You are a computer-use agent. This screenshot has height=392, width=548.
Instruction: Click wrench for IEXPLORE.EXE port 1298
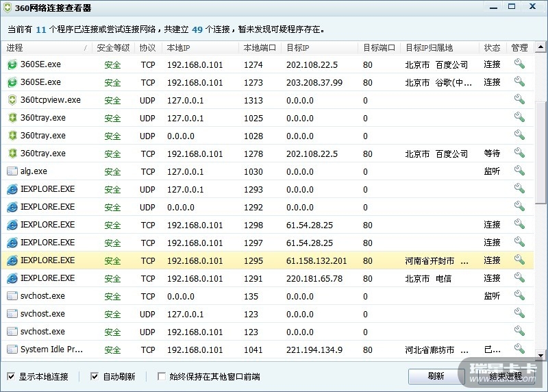click(519, 224)
